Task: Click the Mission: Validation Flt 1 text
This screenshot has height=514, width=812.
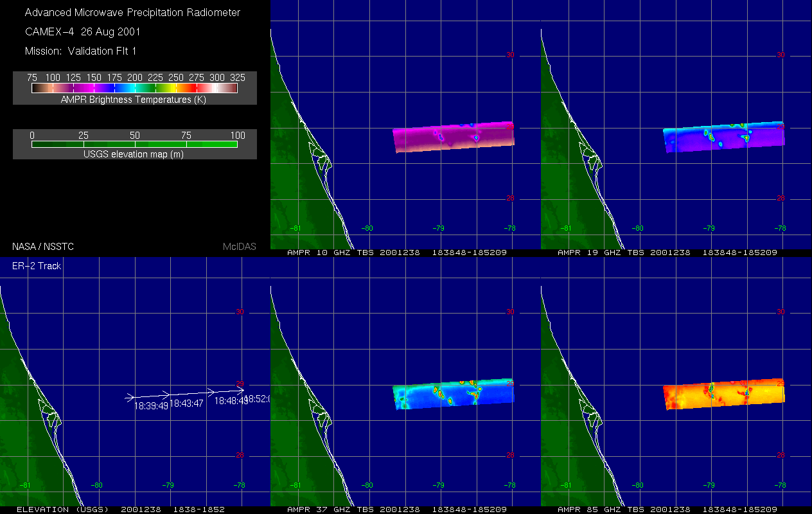Action: coord(80,51)
